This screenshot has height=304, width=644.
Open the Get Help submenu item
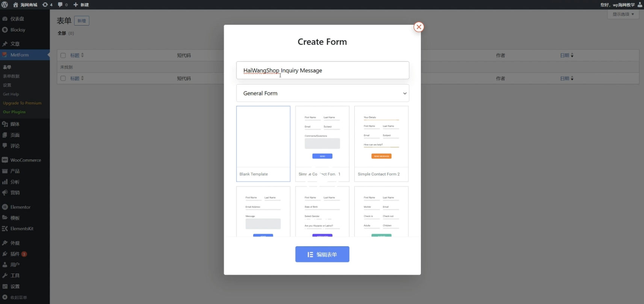pos(11,94)
